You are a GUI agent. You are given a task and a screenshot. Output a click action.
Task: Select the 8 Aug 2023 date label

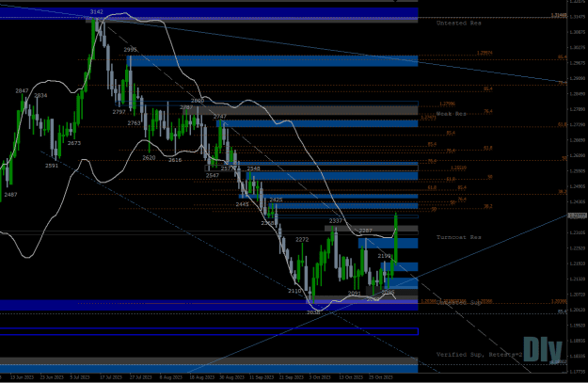click(x=170, y=377)
